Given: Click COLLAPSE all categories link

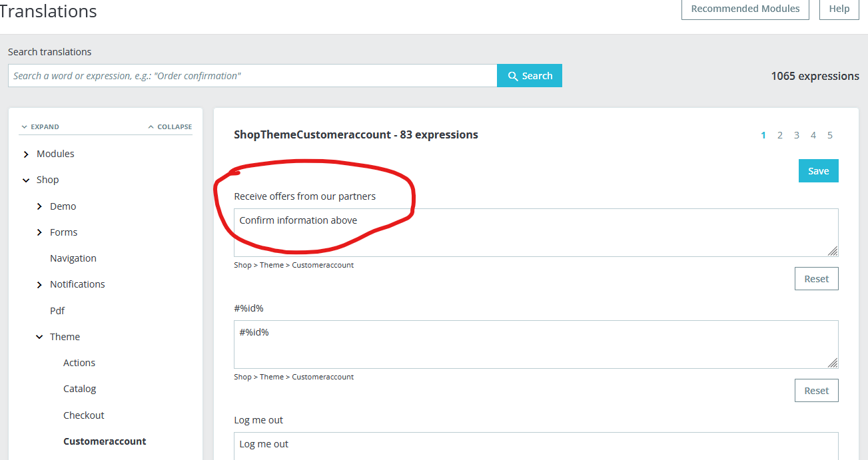Looking at the screenshot, I should pyautogui.click(x=170, y=126).
